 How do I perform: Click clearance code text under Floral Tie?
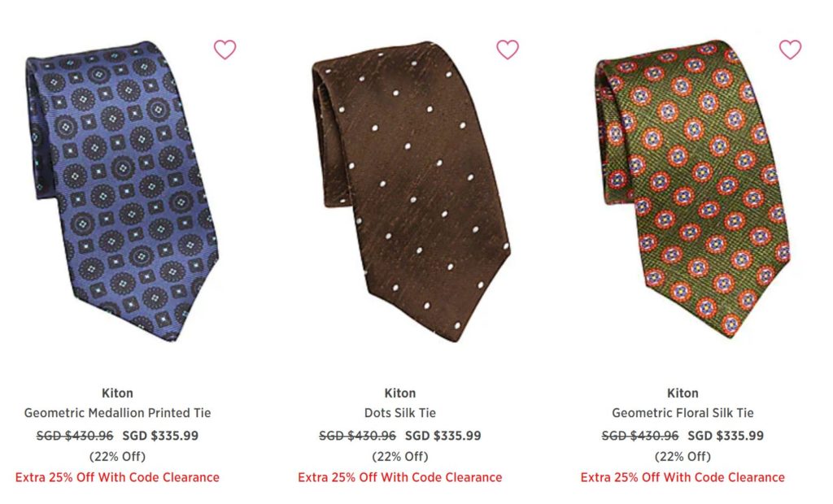683,477
